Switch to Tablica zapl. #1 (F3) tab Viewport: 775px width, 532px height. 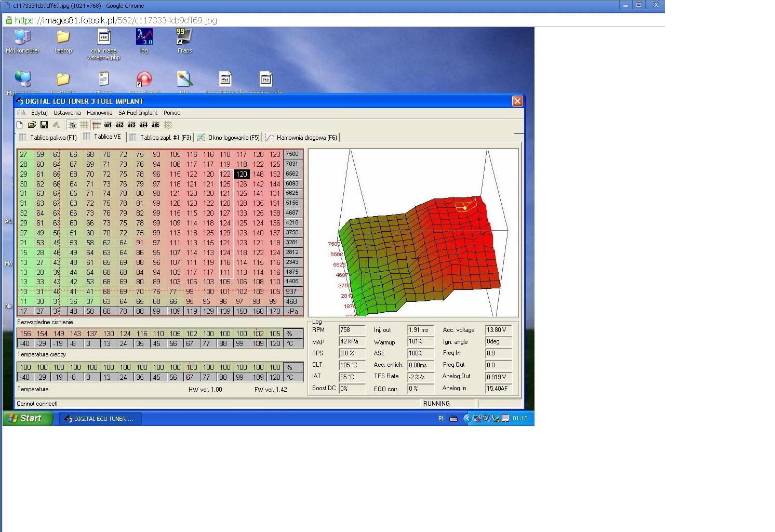click(x=161, y=138)
